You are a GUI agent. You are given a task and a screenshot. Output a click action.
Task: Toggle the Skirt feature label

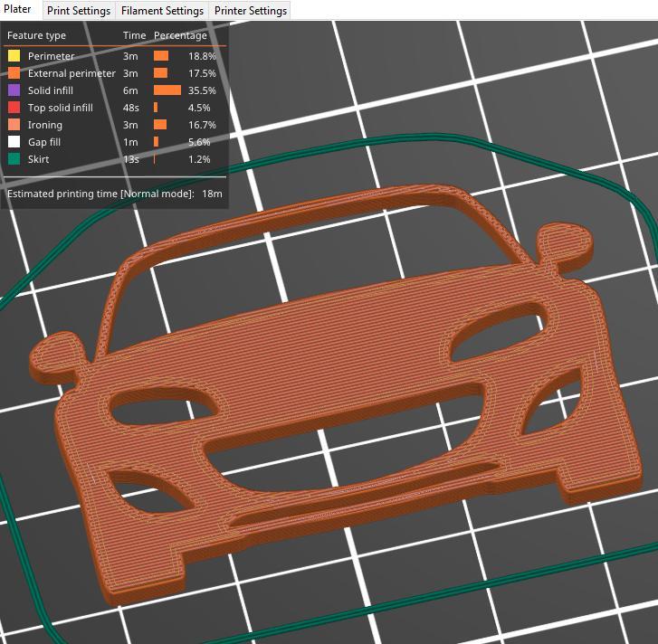click(38, 159)
